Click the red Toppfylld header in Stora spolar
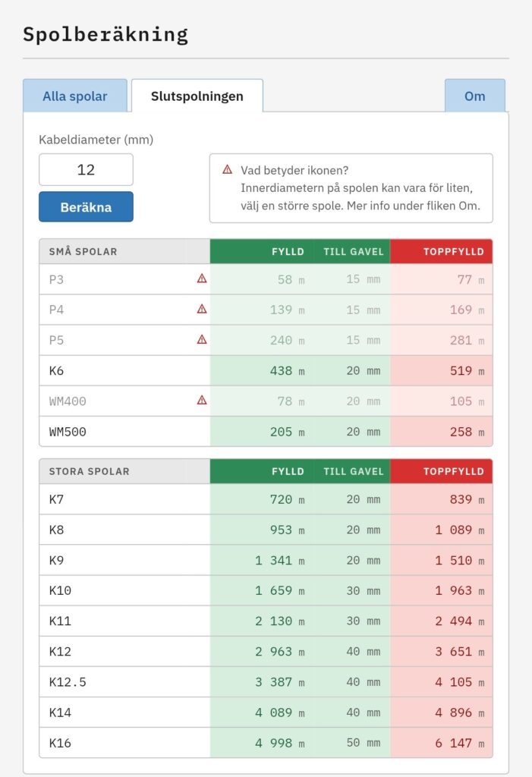Viewport: 532px width, 777px height. coord(453,471)
